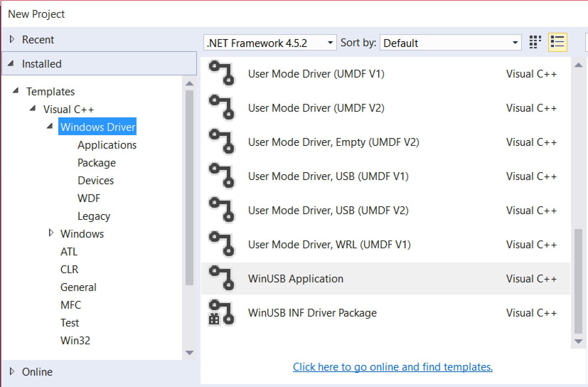Click the category tree scroll down arrow
Screen dimensions: 588x387
[189, 353]
